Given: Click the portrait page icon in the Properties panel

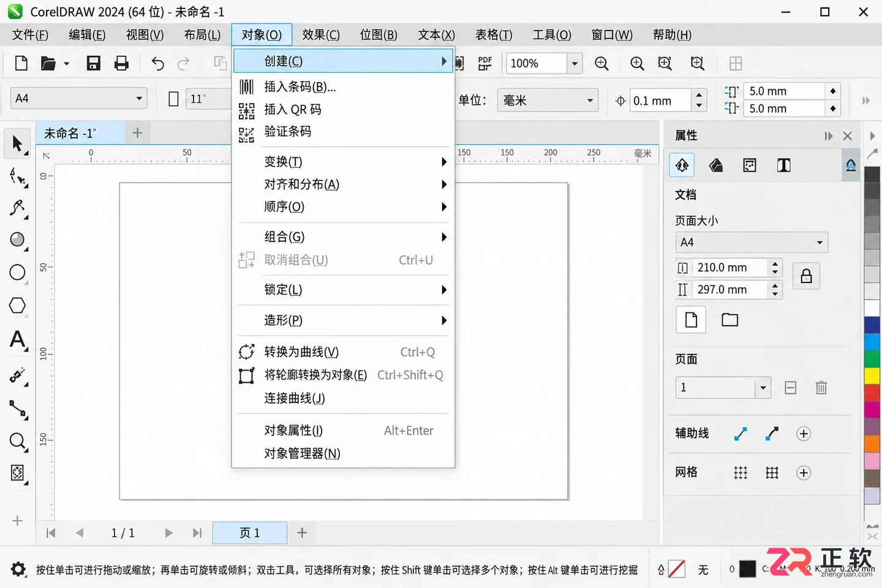Looking at the screenshot, I should 691,320.
